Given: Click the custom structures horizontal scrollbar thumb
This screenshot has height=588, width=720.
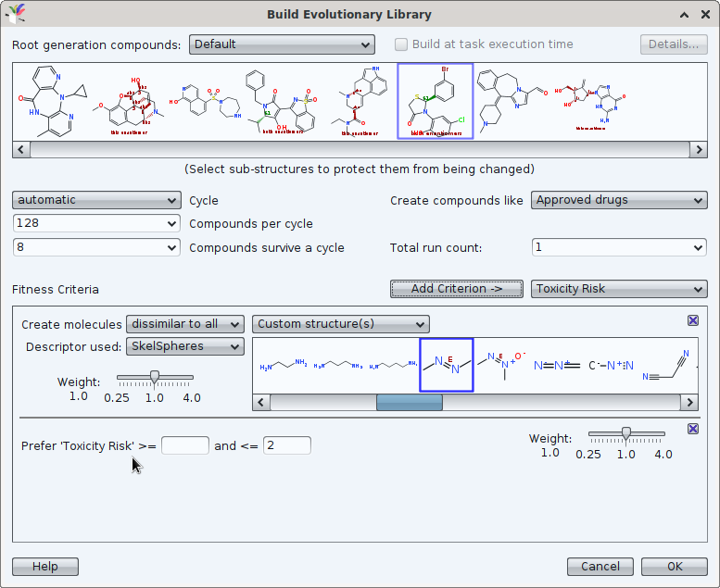Looking at the screenshot, I should point(409,402).
